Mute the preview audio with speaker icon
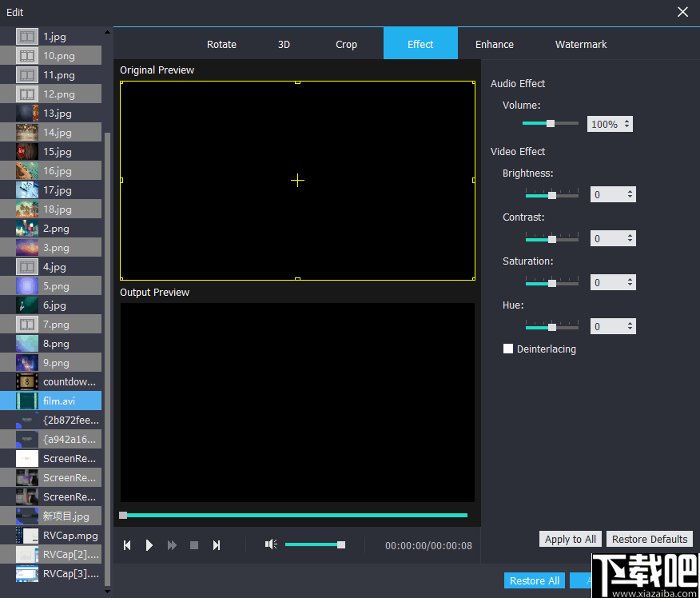 click(271, 544)
